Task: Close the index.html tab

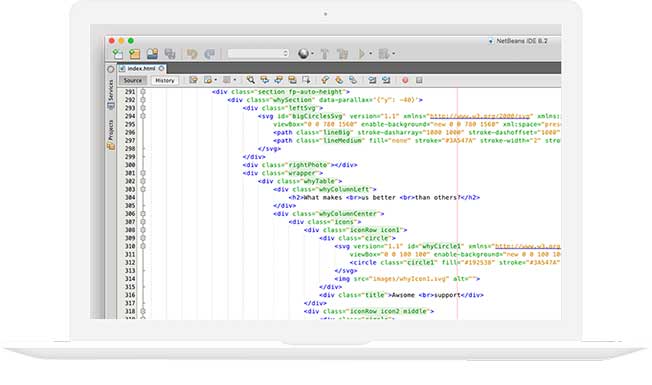Action: click(161, 68)
